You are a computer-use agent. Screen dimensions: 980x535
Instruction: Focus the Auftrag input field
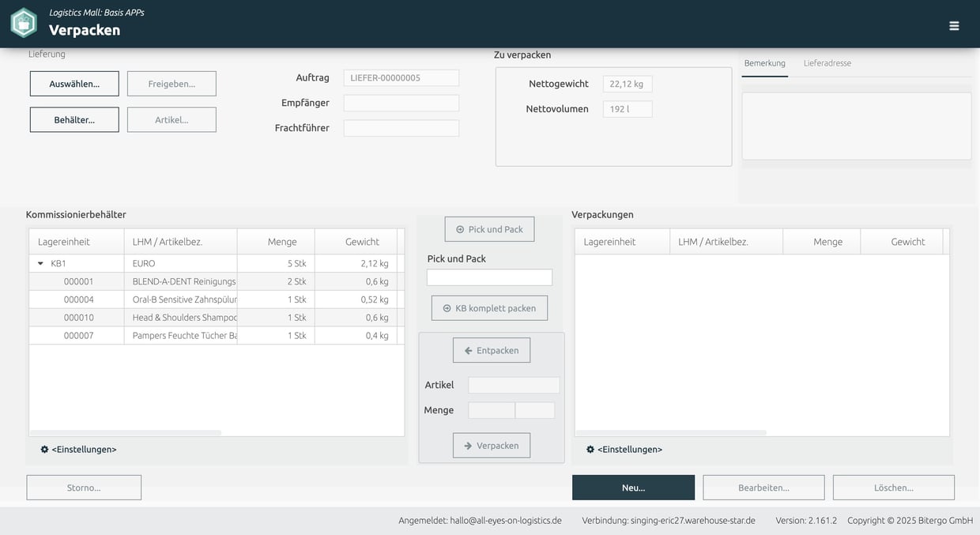pyautogui.click(x=401, y=77)
